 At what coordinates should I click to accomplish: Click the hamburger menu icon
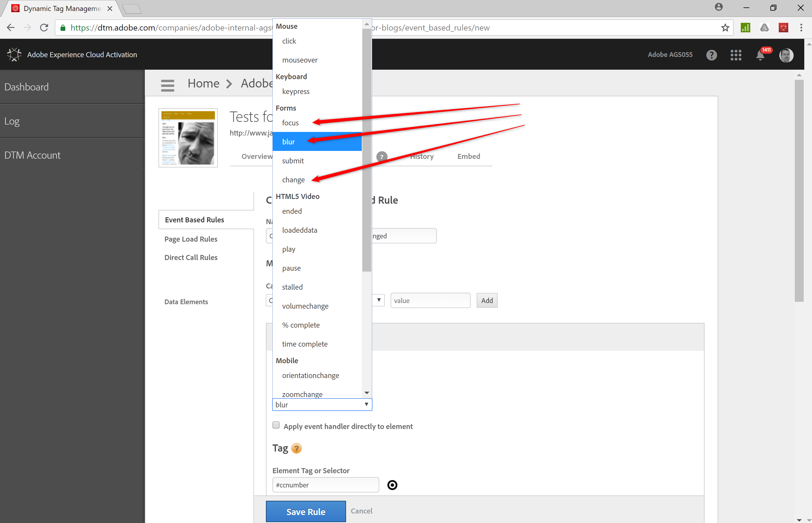(168, 85)
